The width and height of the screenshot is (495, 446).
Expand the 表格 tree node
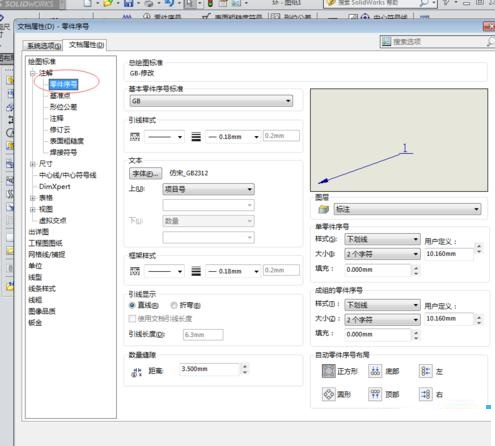click(33, 198)
